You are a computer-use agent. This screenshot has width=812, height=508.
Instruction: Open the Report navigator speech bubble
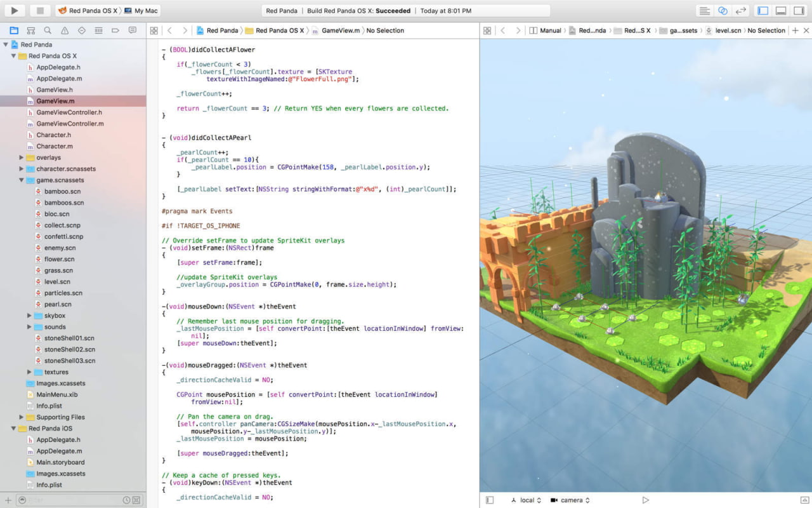pyautogui.click(x=132, y=30)
